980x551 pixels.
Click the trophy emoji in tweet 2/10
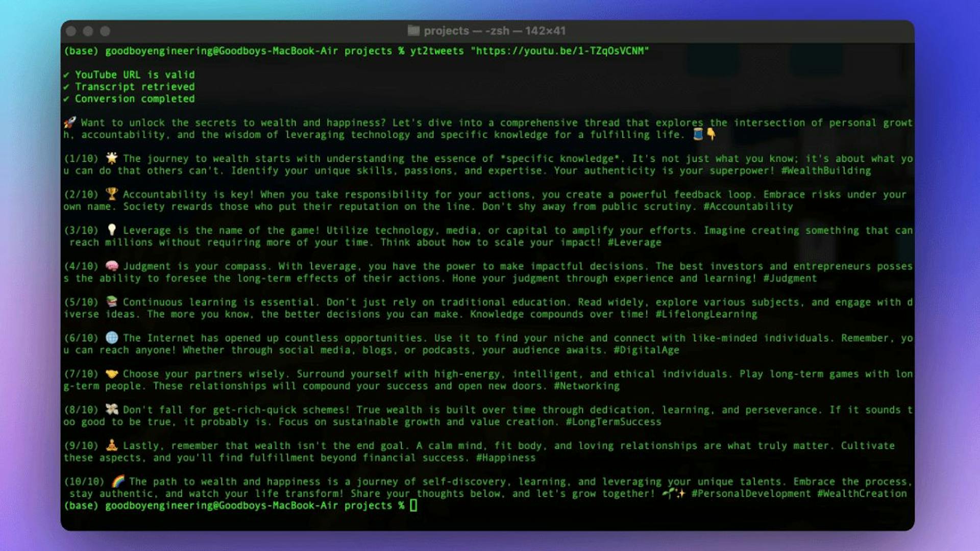click(x=111, y=194)
